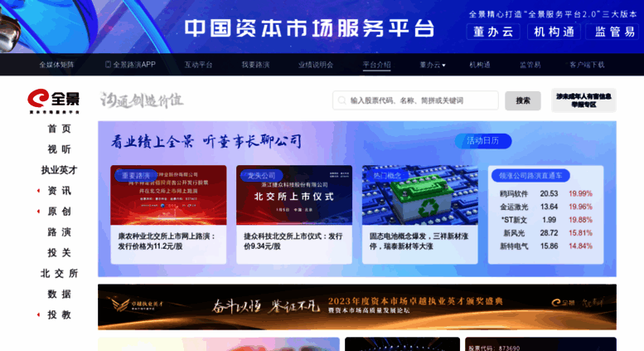Focus the stock code search input
Viewport: 644px width, 351px height.
(415, 100)
